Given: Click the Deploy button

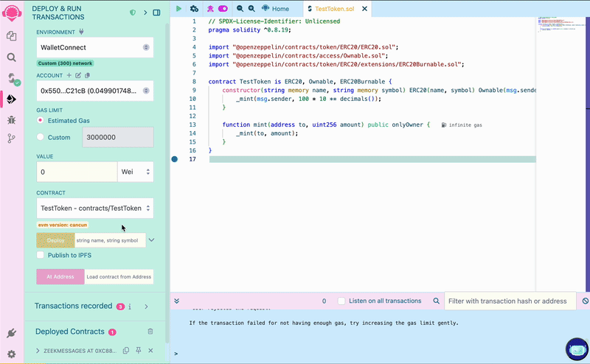Looking at the screenshot, I should (55, 240).
